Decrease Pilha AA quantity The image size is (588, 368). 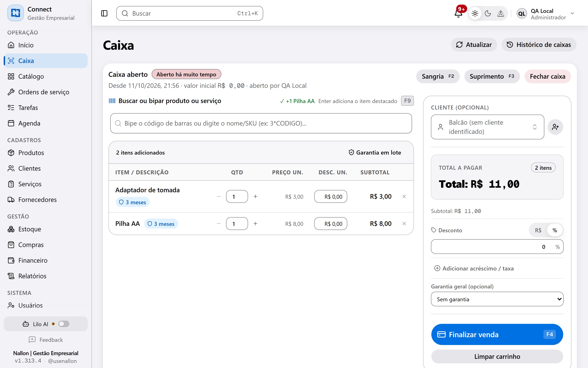[219, 223]
